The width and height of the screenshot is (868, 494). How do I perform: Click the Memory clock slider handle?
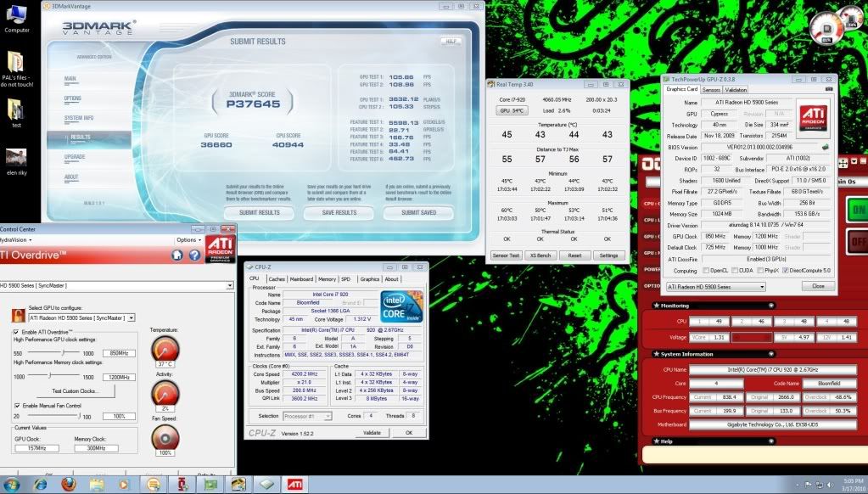point(49,376)
